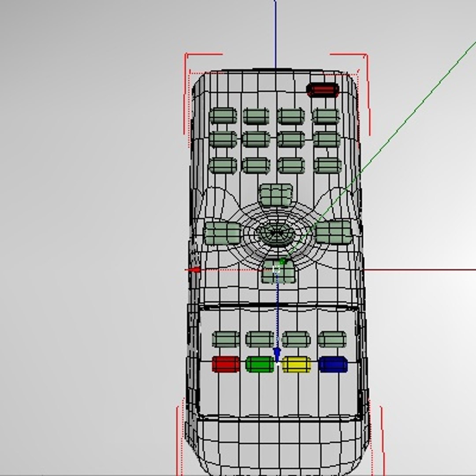Select top-left button of keypad grid
The width and height of the screenshot is (476, 476).
pos(223,115)
